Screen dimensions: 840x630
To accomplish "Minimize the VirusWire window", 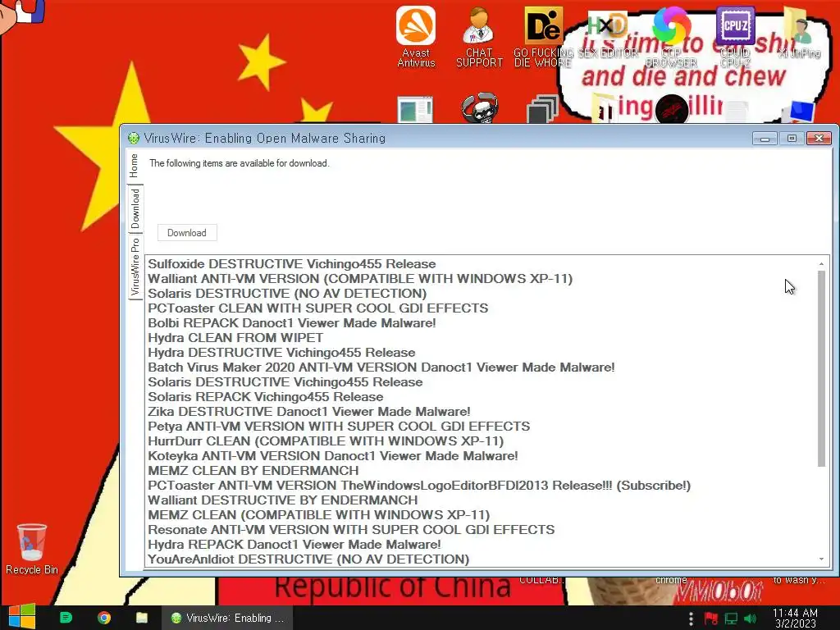I will click(x=765, y=139).
